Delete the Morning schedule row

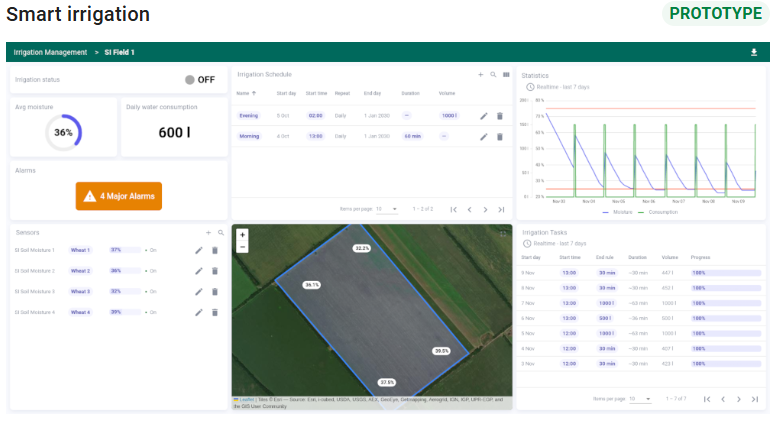tap(500, 136)
